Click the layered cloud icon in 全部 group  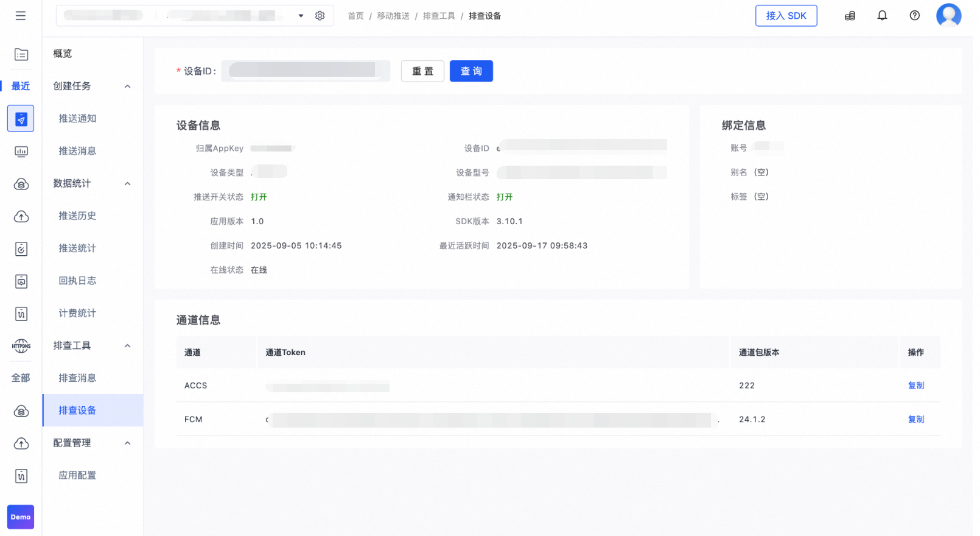[x=21, y=411]
